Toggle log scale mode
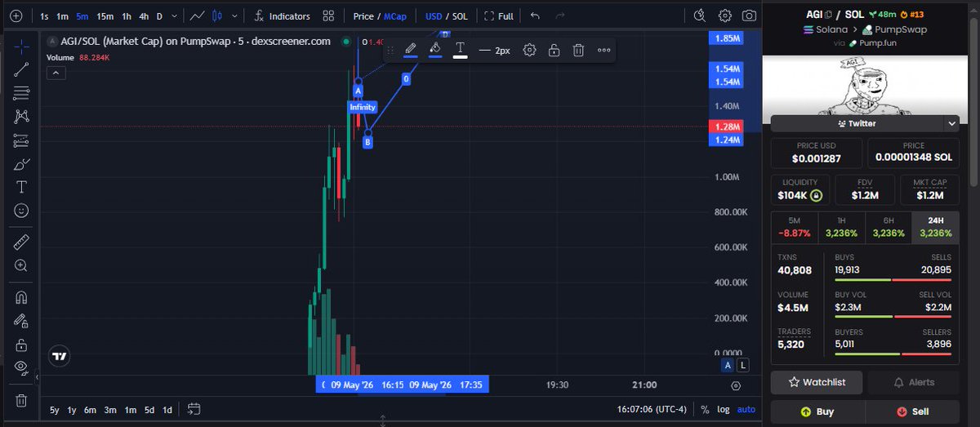The height and width of the screenshot is (427, 980). (724, 410)
